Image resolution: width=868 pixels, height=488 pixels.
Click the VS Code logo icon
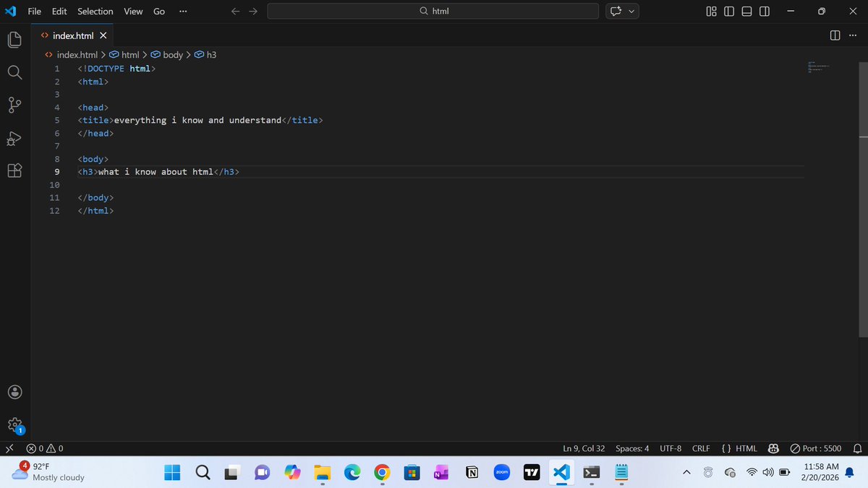[10, 12]
